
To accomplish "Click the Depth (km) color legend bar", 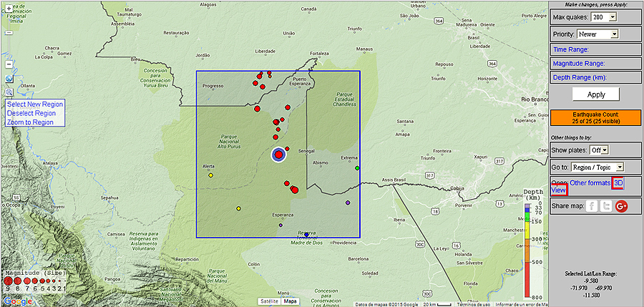I will (x=528, y=250).
